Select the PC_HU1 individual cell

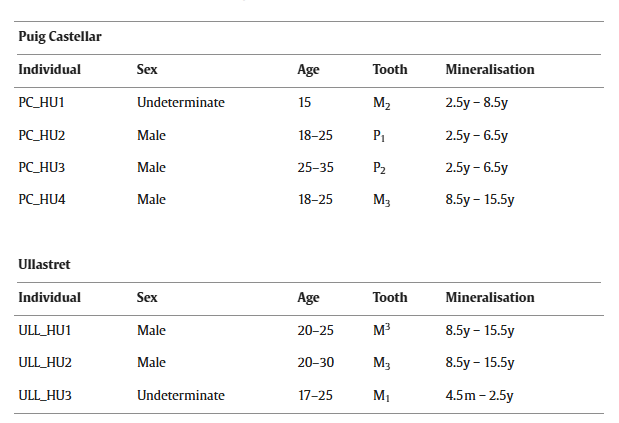coord(41,103)
